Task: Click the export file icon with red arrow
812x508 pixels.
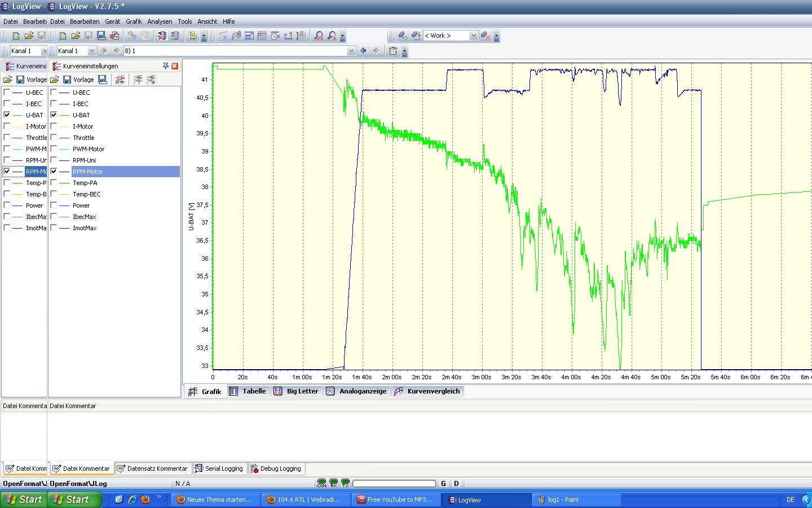Action: (114, 36)
